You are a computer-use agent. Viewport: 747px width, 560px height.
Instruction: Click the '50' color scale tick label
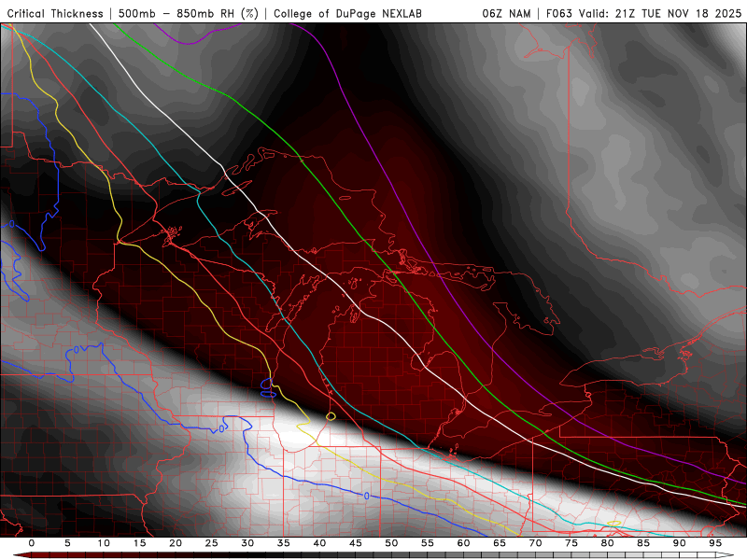pos(391,543)
